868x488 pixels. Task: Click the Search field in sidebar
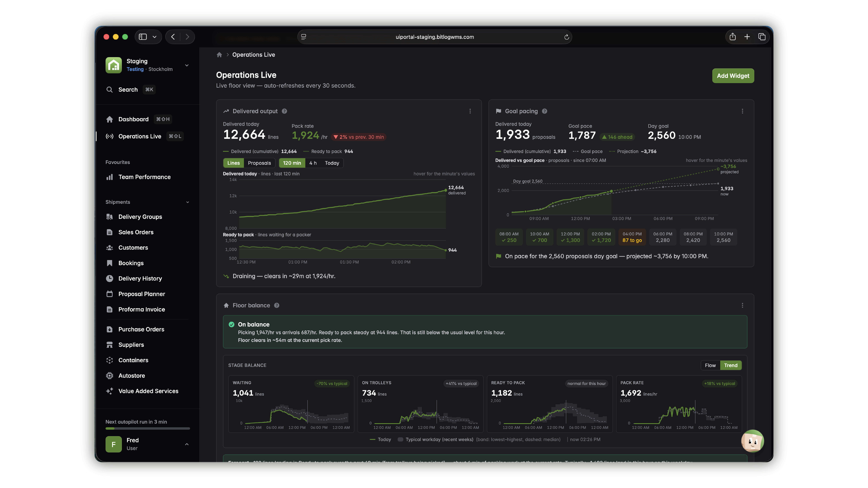coord(148,90)
